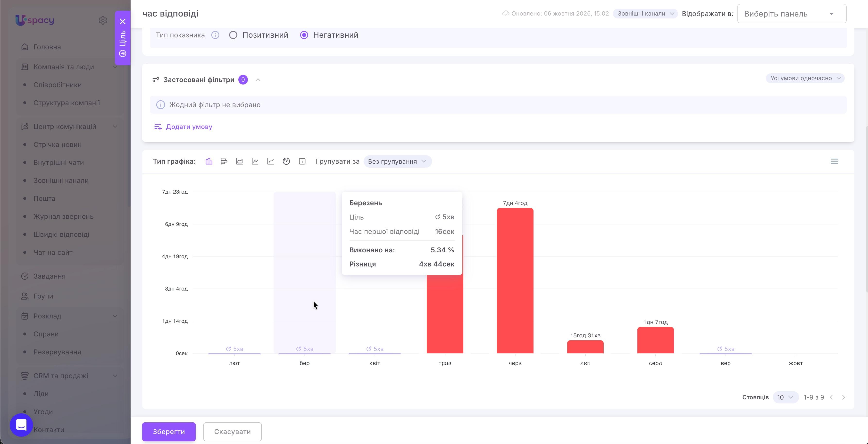The image size is (868, 444).
Task: Collapse the Центр комунікацій menu
Action: tap(115, 127)
